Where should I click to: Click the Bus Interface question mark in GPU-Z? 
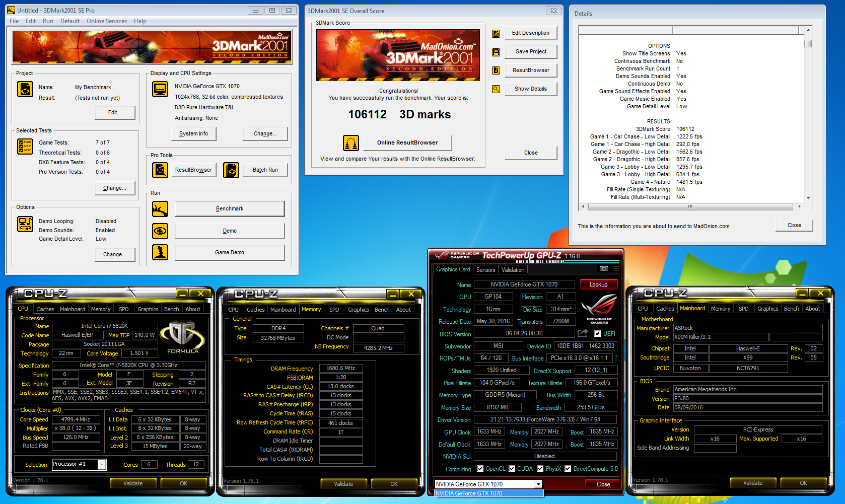coord(615,358)
